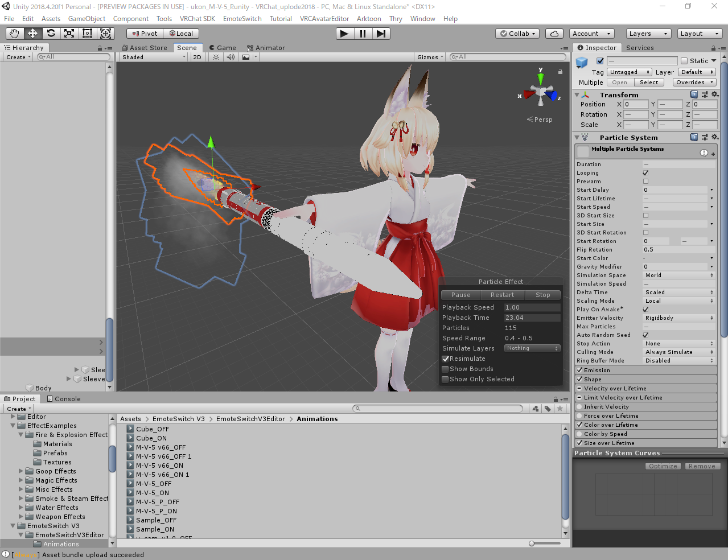Open the Overrides dropdown
Viewport: 728px width, 560px height.
(694, 83)
